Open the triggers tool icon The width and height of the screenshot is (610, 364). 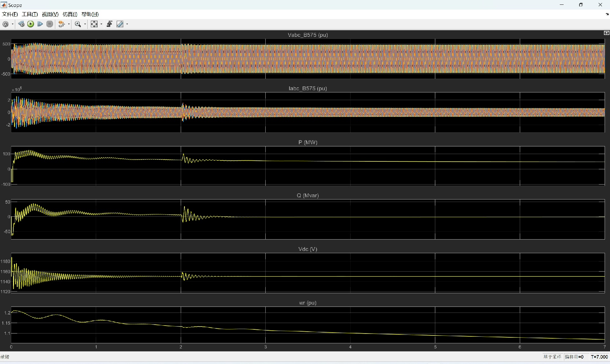point(109,24)
